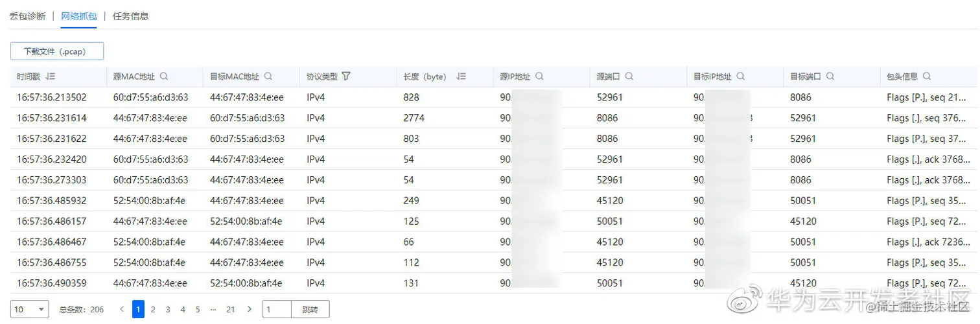Click timestamp 16:57:36.486467
Image resolution: width=980 pixels, height=324 pixels.
point(52,242)
